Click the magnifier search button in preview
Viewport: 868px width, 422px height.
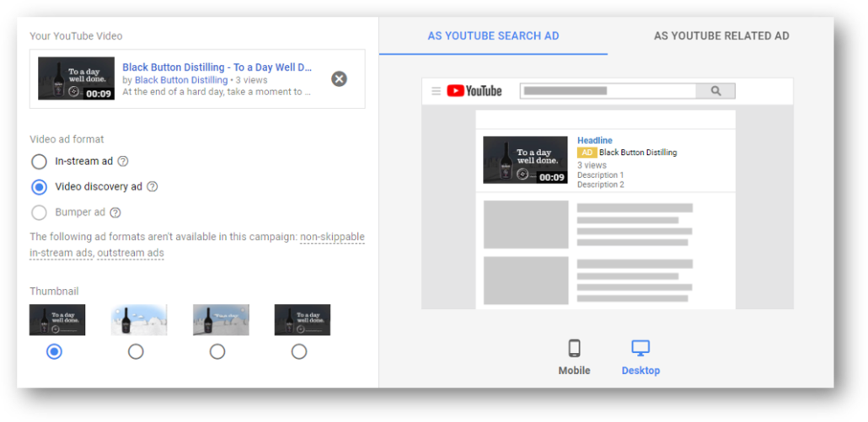click(x=715, y=91)
